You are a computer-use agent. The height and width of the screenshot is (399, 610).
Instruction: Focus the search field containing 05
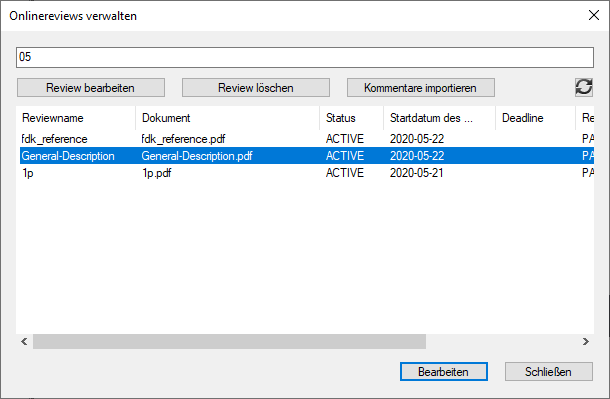305,57
